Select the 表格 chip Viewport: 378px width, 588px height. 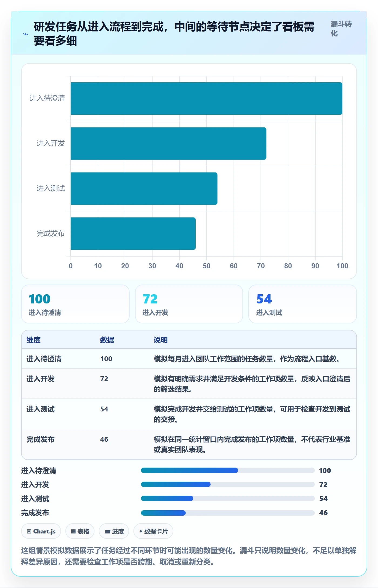click(80, 531)
